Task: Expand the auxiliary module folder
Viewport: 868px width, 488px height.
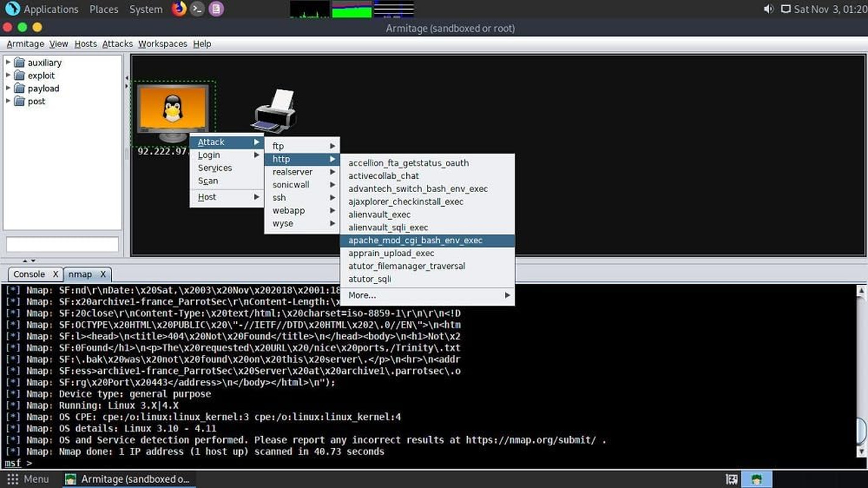Action: point(7,62)
